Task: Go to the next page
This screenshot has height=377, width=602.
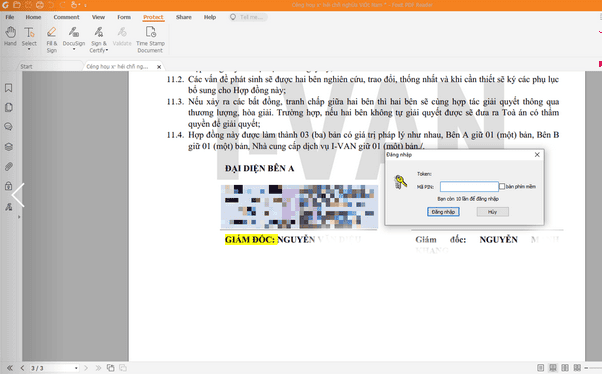Action: coord(86,368)
